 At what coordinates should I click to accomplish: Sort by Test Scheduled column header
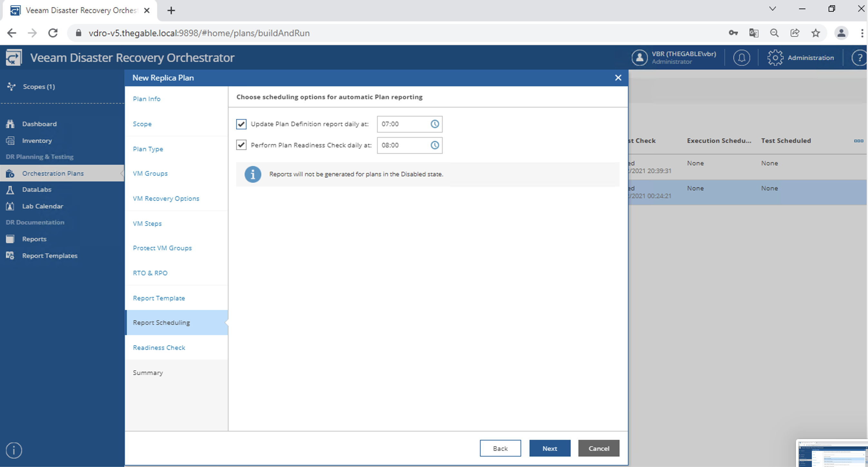[x=786, y=141]
